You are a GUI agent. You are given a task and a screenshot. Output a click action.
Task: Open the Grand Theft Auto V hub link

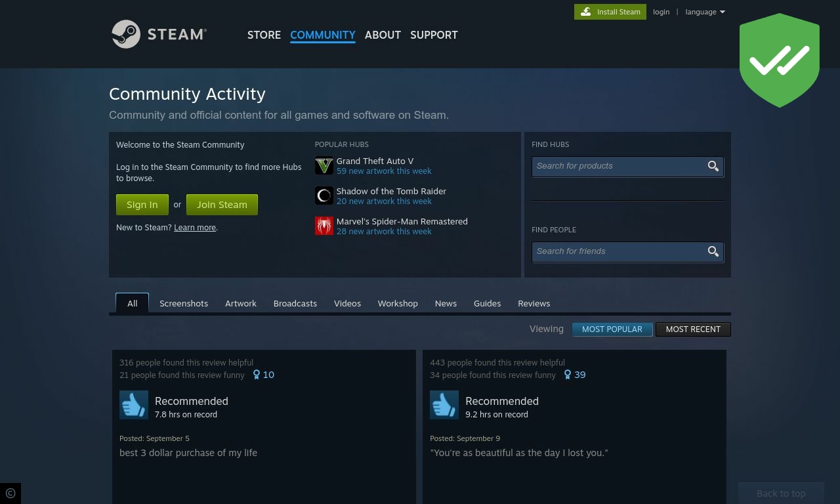click(375, 161)
